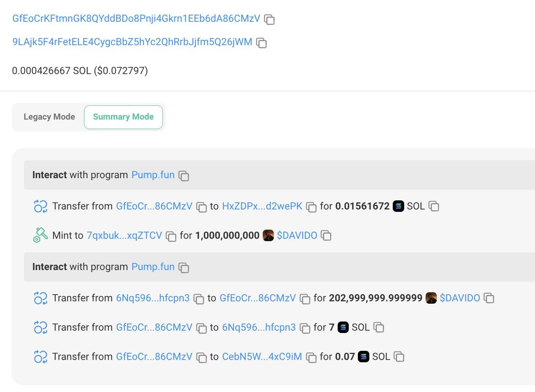Open $DAVIDO token link in Mint row
Screen dimensions: 535x392
[x=297, y=236]
